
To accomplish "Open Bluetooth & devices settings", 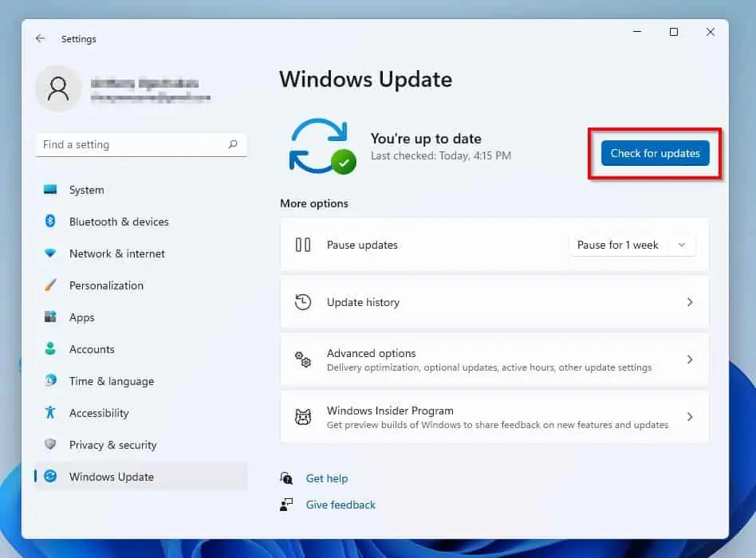I will 141,222.
